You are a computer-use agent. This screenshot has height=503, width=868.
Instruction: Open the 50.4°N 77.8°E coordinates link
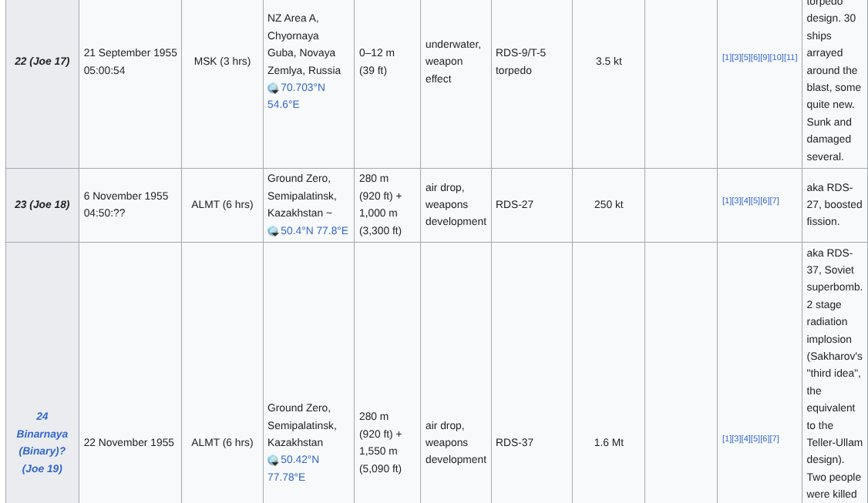(314, 231)
